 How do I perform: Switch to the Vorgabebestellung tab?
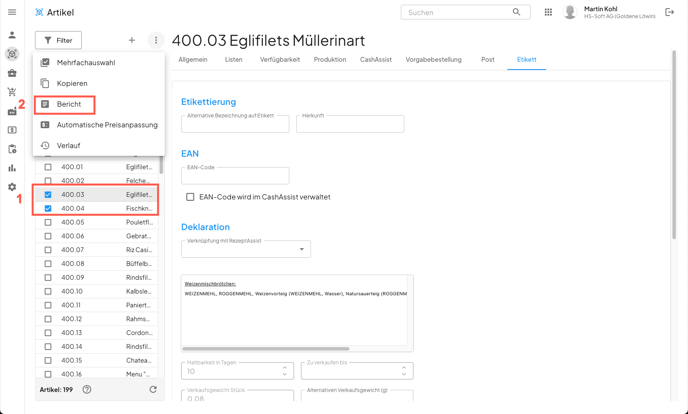[x=434, y=60]
